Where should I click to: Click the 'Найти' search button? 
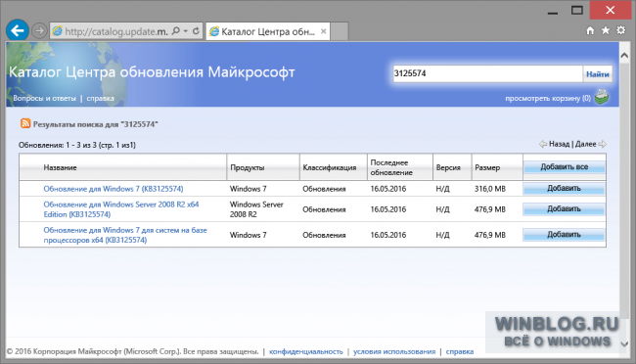coord(597,73)
